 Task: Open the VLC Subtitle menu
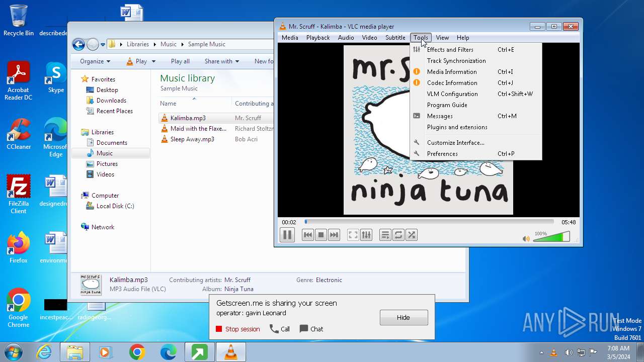pyautogui.click(x=395, y=38)
